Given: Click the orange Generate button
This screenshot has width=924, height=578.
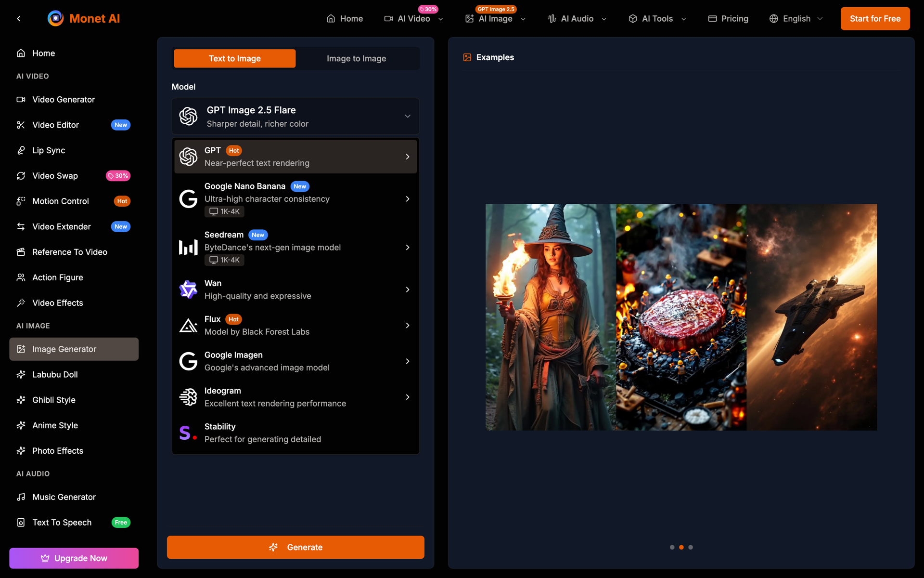Looking at the screenshot, I should tap(295, 548).
